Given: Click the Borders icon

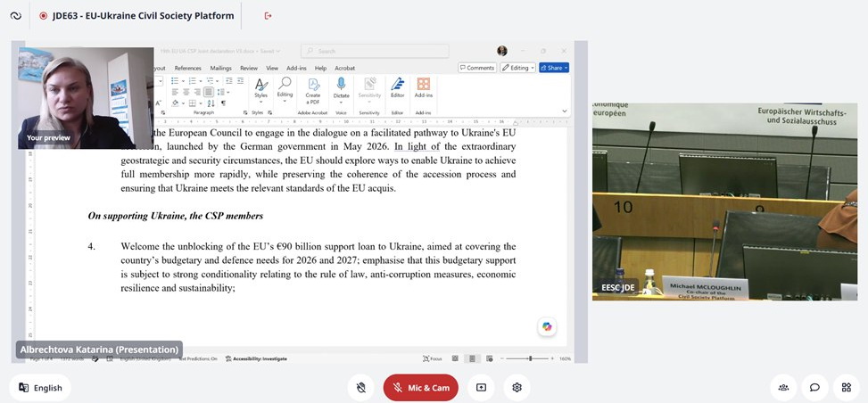Looking at the screenshot, I should 192,103.
